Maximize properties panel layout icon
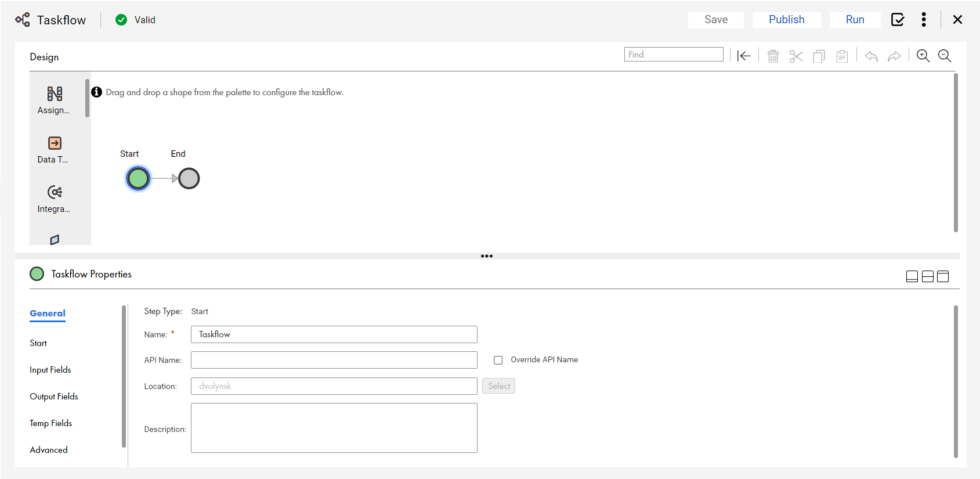This screenshot has width=980, height=479. pyautogui.click(x=943, y=276)
